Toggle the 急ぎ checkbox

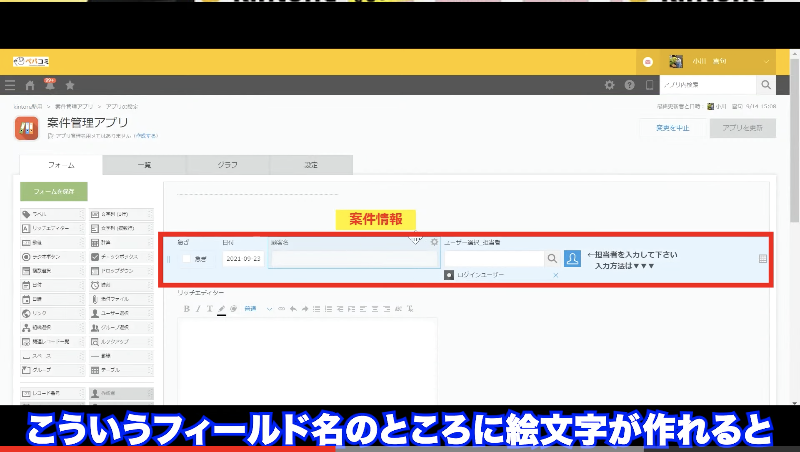186,258
